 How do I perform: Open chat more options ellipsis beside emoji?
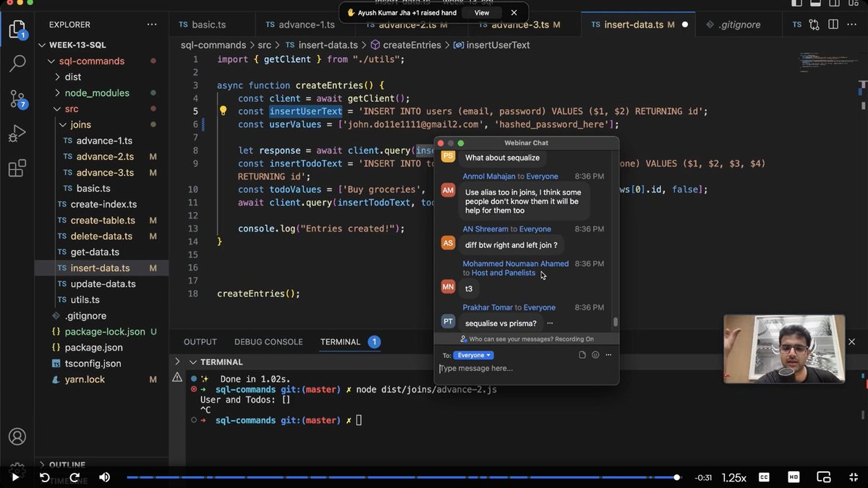tap(608, 355)
